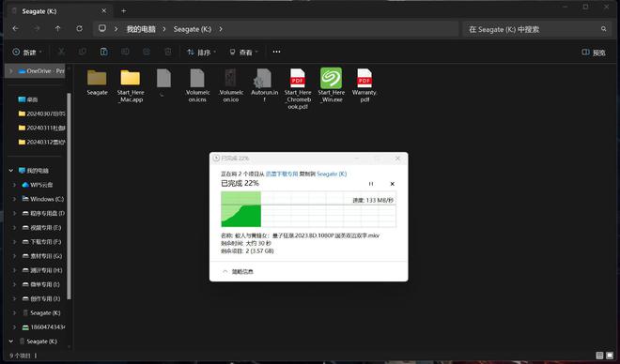Select the unnamed blank file after Start_Here_Mac.app
This screenshot has width=620, height=364.
pos(163,83)
